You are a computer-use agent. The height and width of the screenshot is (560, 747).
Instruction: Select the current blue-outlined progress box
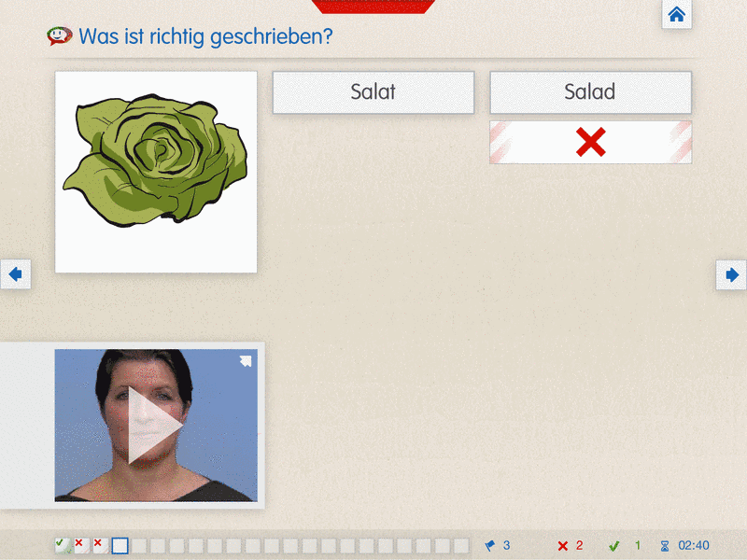120,546
